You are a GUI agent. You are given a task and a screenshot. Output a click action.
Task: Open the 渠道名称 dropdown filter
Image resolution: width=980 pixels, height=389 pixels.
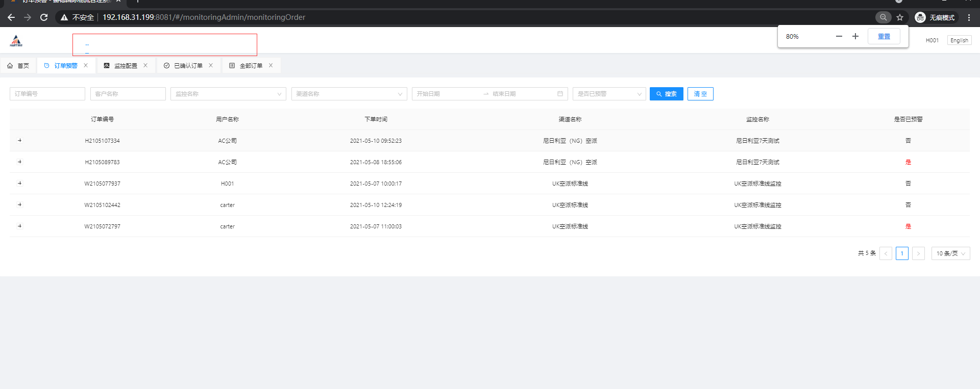pyautogui.click(x=349, y=94)
